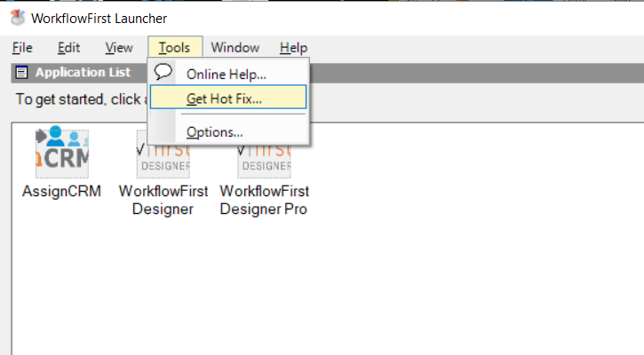Click the WorkflowFirst Designer label
This screenshot has width=644, height=355.
click(163, 201)
